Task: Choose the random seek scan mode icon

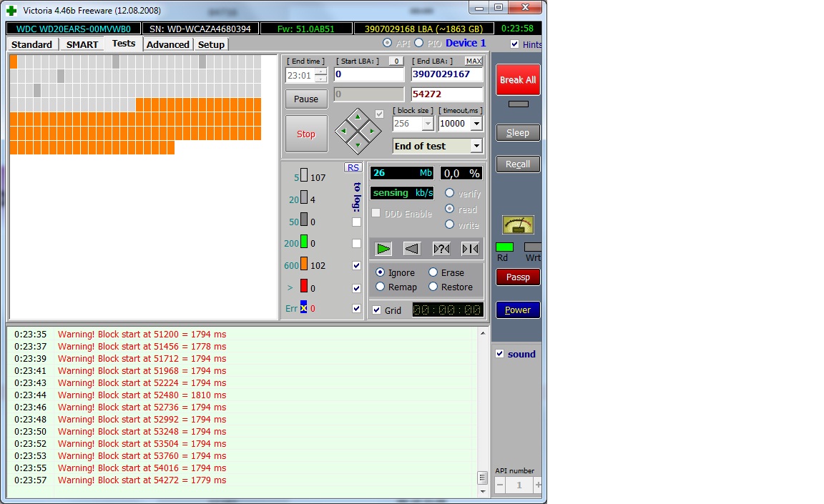Action: coord(441,249)
